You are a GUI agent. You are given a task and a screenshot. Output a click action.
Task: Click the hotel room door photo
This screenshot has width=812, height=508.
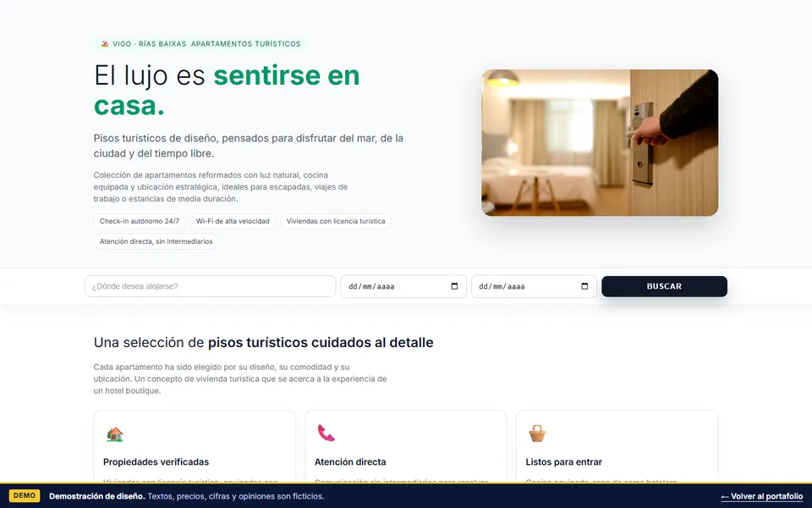click(600, 142)
